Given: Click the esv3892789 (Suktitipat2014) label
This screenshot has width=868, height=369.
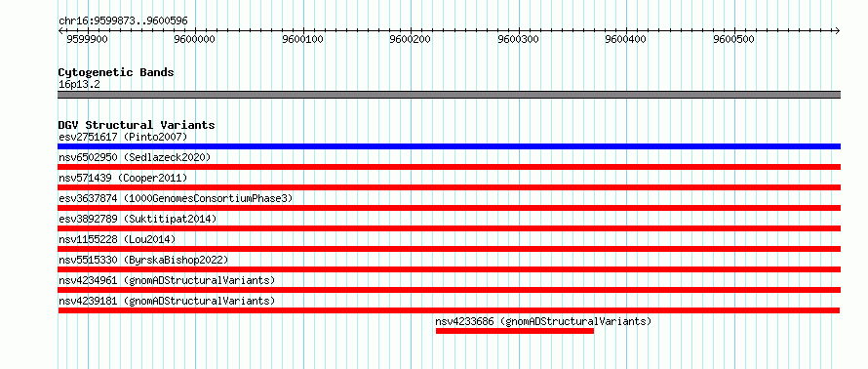Looking at the screenshot, I should (x=138, y=219).
